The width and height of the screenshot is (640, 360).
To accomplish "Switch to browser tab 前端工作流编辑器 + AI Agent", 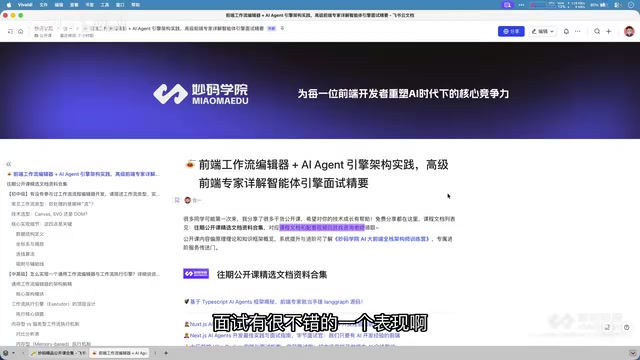I will [x=119, y=353].
